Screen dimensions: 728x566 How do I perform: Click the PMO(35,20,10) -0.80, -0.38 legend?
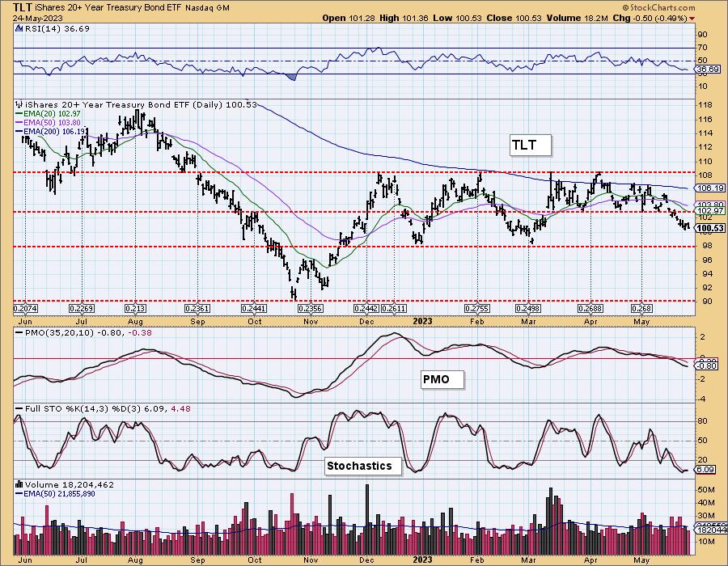[x=88, y=332]
